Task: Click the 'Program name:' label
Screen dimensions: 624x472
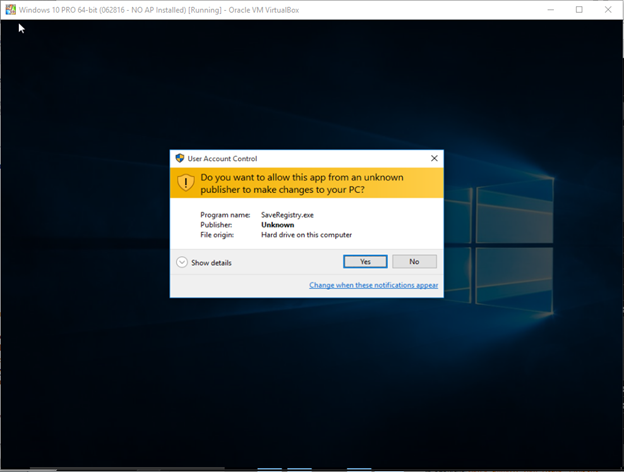Action: click(225, 215)
